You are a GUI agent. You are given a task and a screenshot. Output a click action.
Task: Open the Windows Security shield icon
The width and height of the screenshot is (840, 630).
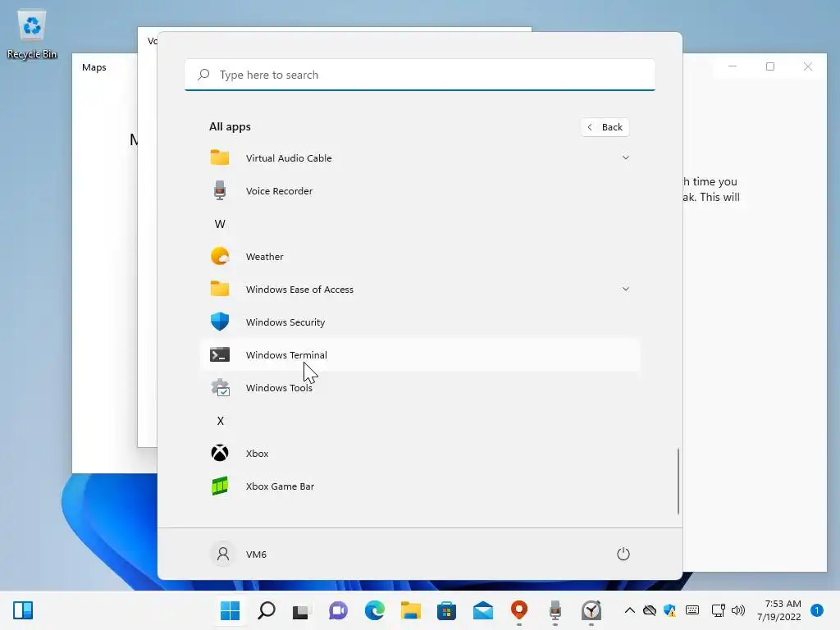220,322
